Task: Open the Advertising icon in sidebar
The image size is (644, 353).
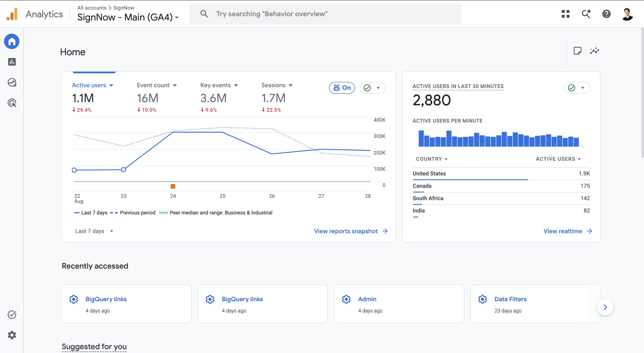Action: [12, 103]
